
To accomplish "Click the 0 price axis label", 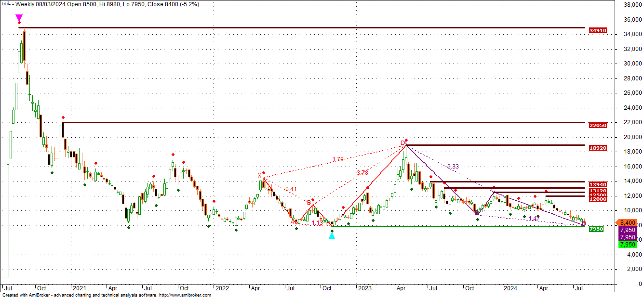I will 640,284.
